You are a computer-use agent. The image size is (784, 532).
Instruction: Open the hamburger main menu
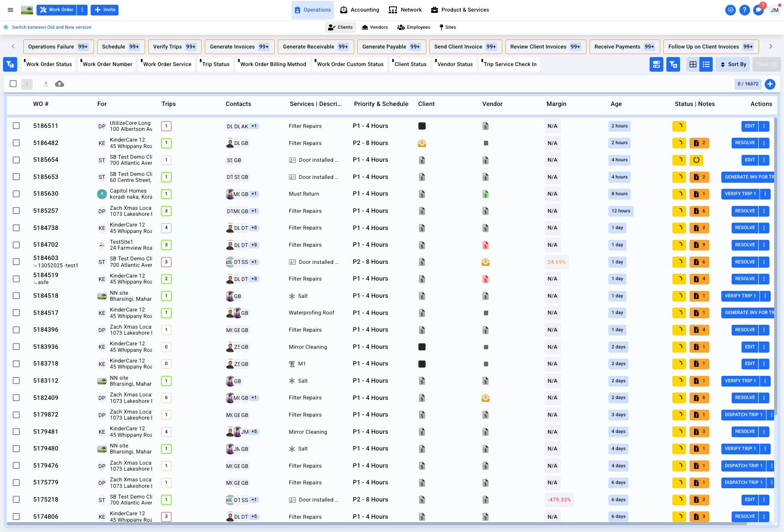coord(10,10)
